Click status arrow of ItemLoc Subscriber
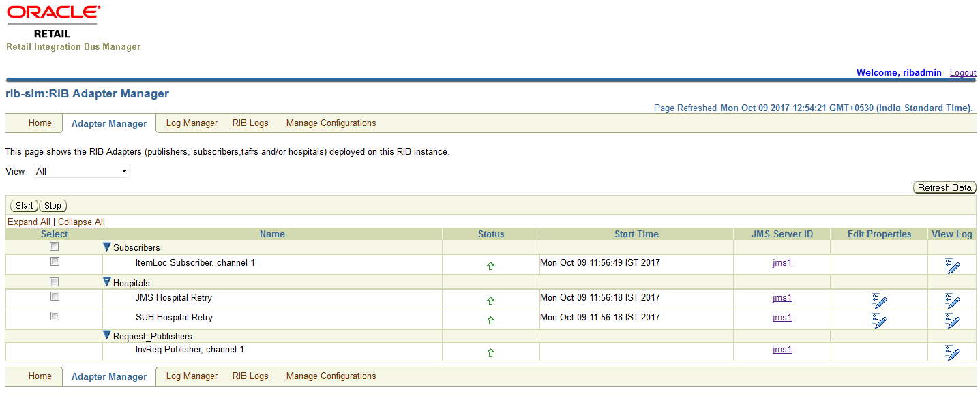The height and width of the screenshot is (394, 980). [490, 267]
